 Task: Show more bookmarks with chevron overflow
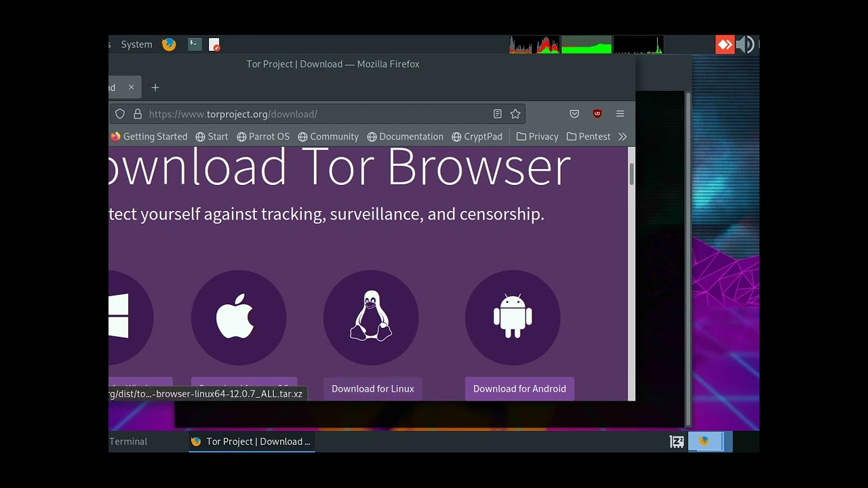(x=623, y=136)
